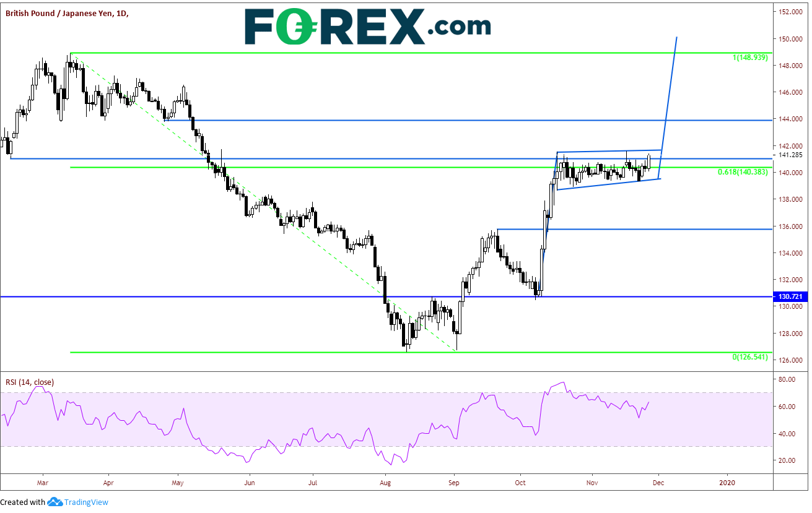Click the 128.000 price axis label
812x513 pixels.
click(x=791, y=334)
